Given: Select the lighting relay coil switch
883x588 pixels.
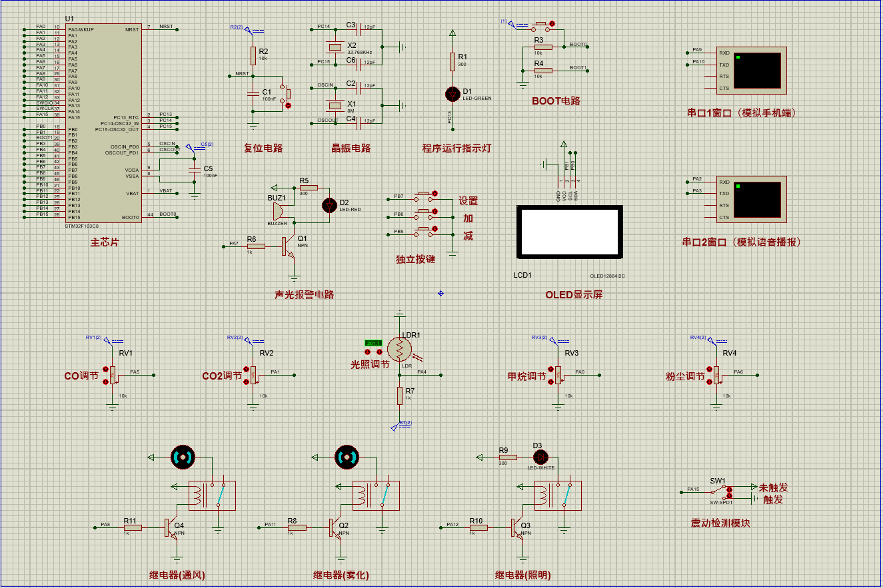Looking at the screenshot, I should pos(558,496).
